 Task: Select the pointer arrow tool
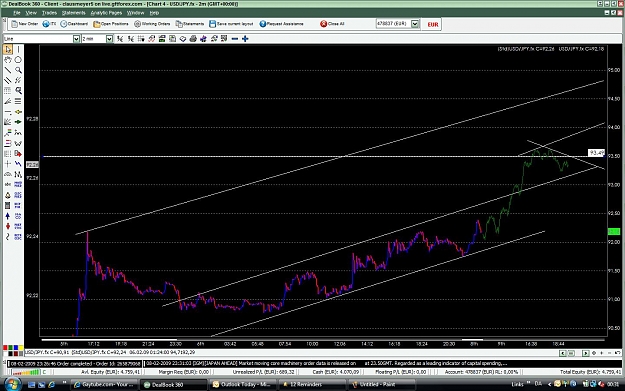pyautogui.click(x=8, y=49)
